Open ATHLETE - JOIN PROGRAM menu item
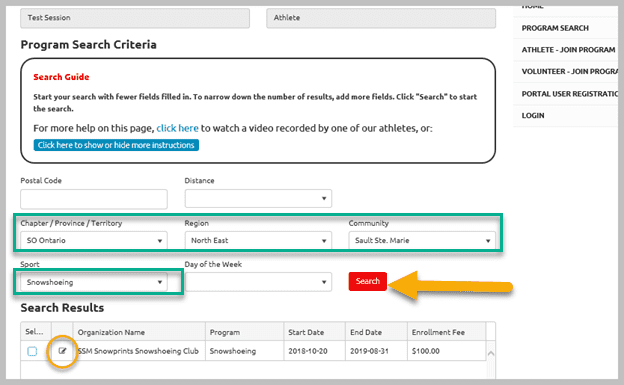 [x=568, y=50]
